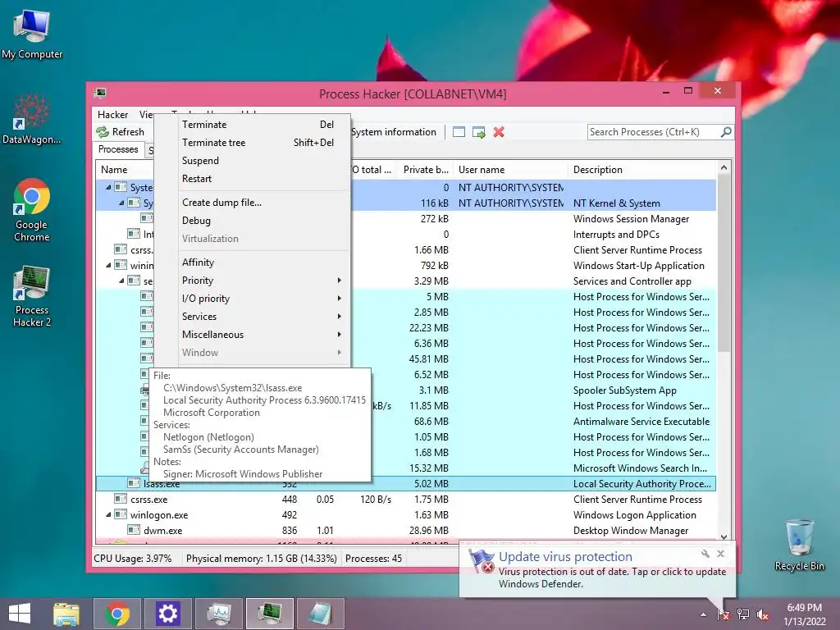Dismiss the virus protection notification
Screen dimensions: 840x630
click(720, 554)
